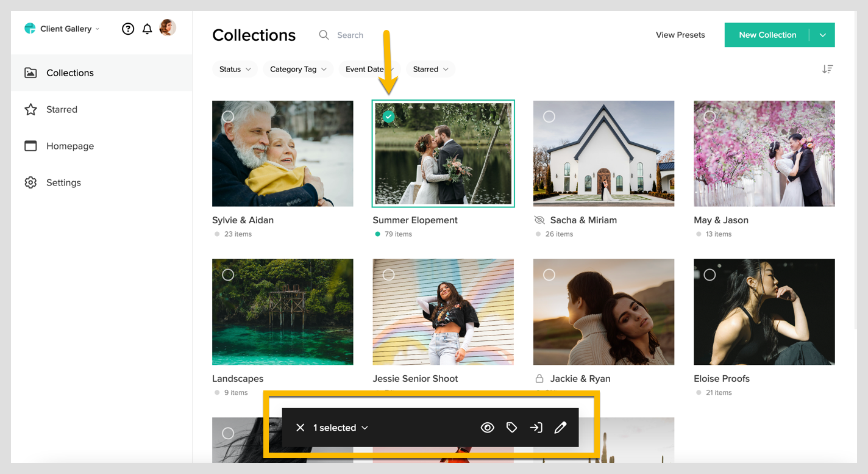Open the Summer Elopement thumbnail
868x474 pixels.
point(443,154)
